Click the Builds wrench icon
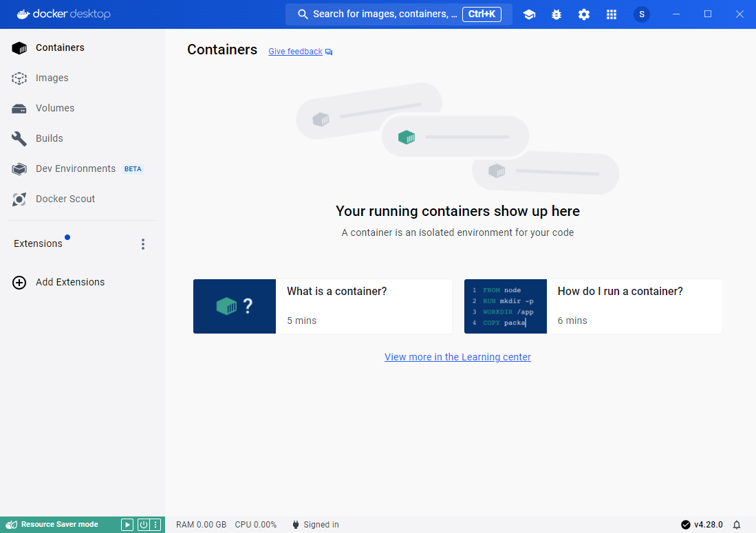 [19, 139]
